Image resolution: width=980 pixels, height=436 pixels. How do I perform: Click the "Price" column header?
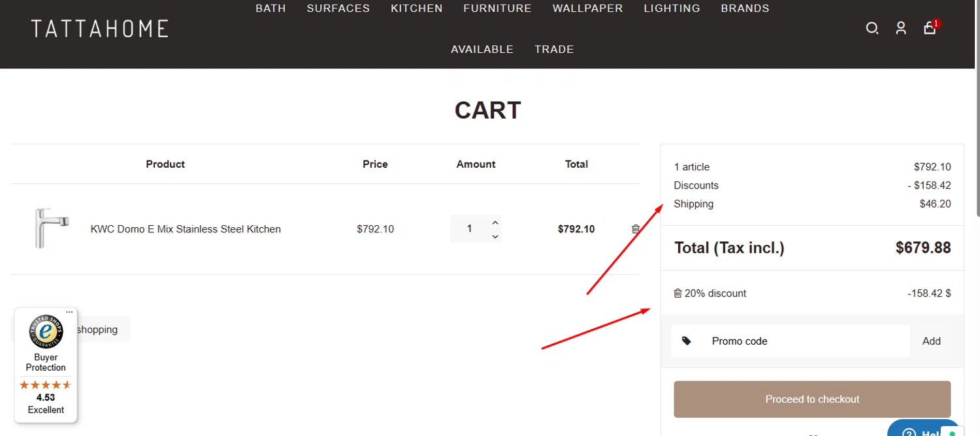click(x=375, y=164)
